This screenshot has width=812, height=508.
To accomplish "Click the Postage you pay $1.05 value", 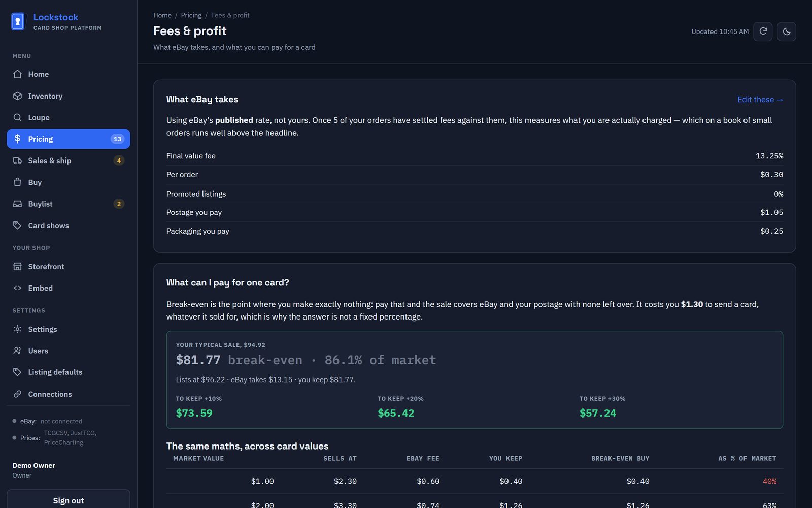I will tap(771, 212).
